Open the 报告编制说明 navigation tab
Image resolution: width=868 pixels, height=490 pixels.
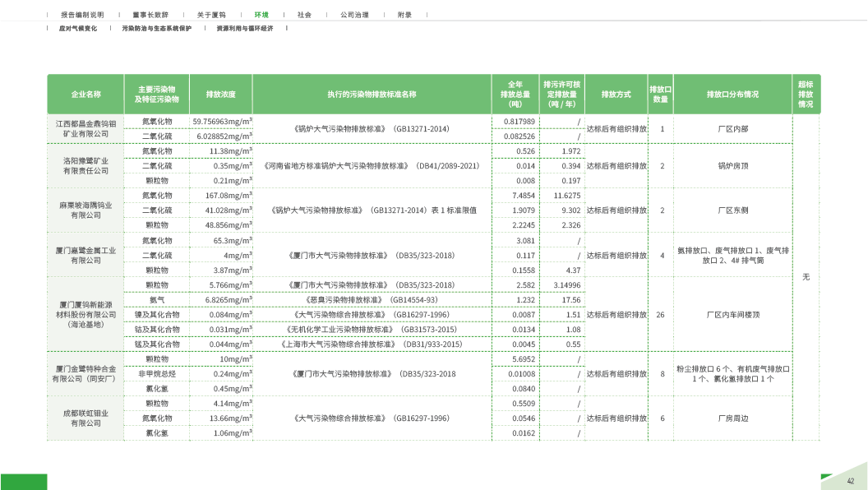(x=83, y=15)
